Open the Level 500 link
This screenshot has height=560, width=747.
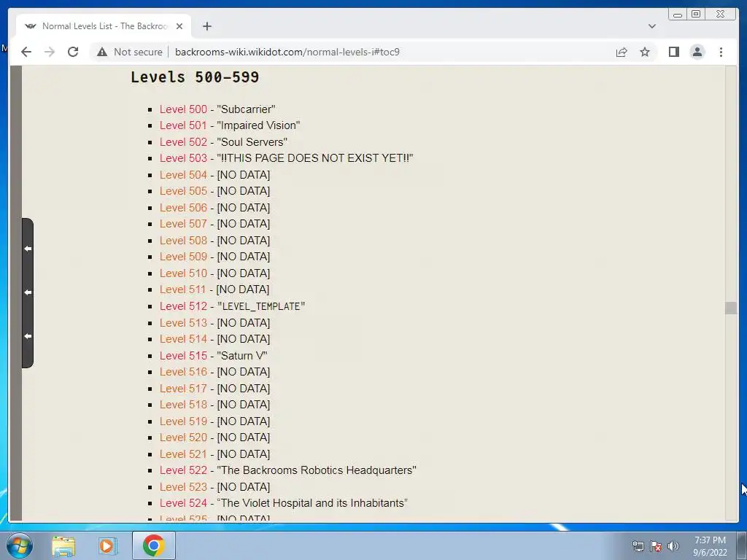(183, 109)
